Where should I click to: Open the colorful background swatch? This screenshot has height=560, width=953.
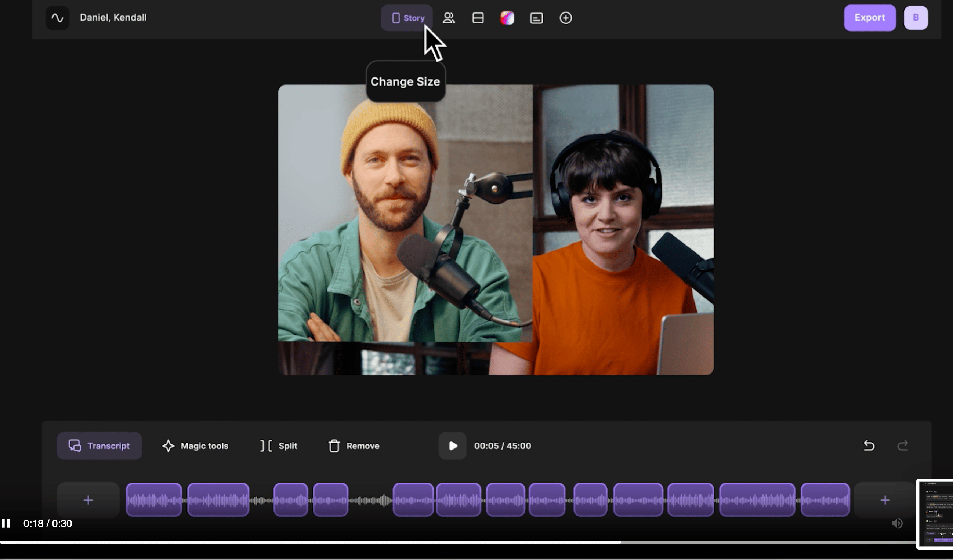507,18
